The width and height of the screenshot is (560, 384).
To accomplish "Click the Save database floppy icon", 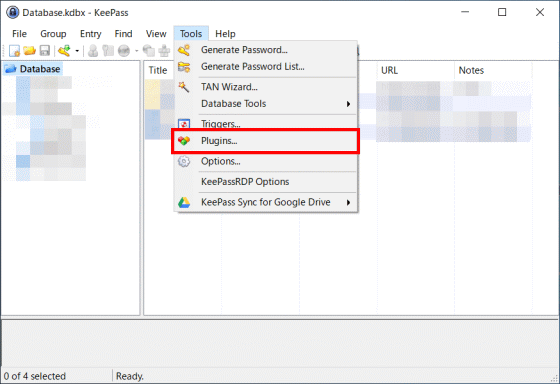I will point(45,51).
